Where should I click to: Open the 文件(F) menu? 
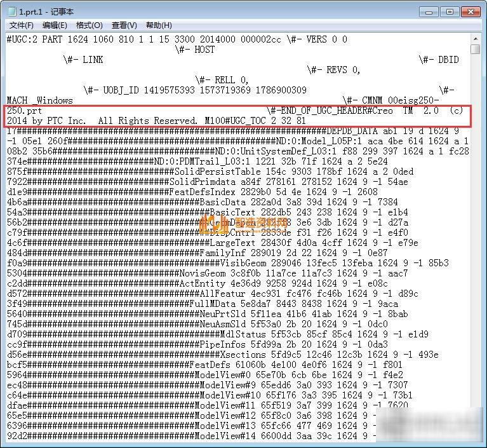[22, 25]
